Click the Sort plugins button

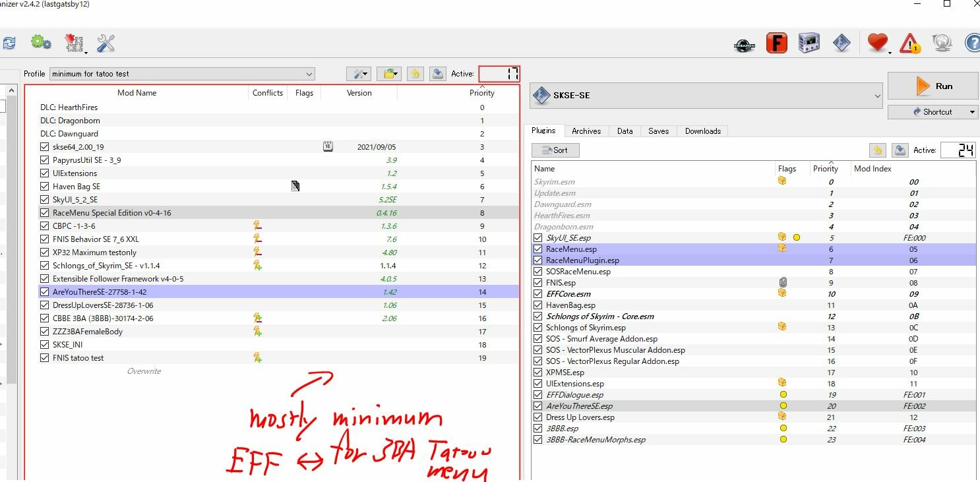pyautogui.click(x=555, y=150)
